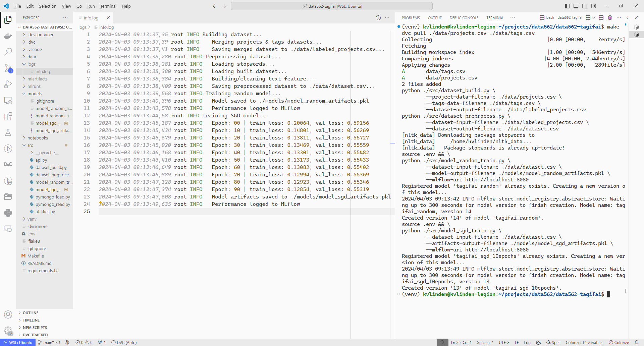Open the Terminal menu
This screenshot has height=346, width=644.
pyautogui.click(x=108, y=6)
